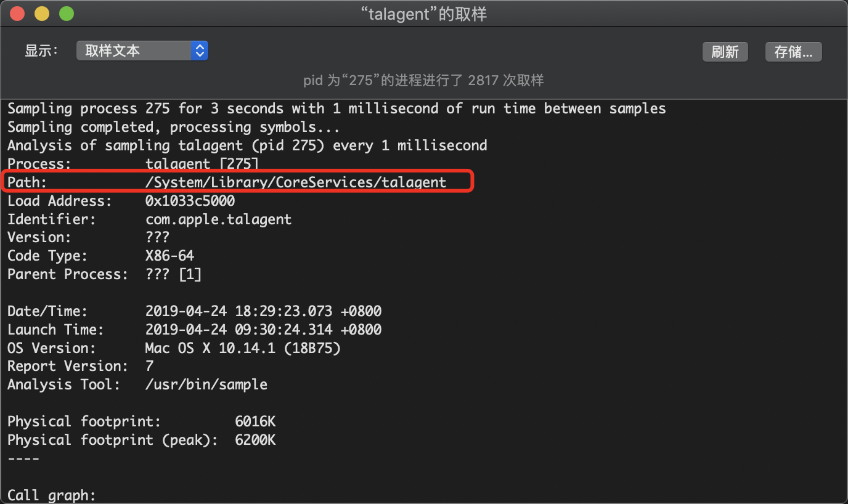Close the sample window with the red button
Screen dimensions: 848x504
18,14
